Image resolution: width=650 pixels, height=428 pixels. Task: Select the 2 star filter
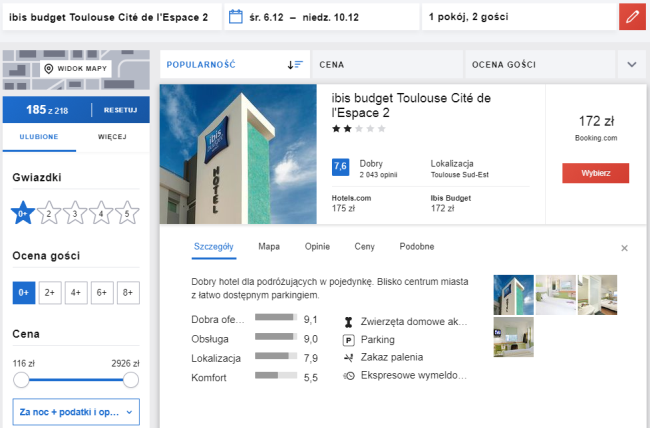[49, 213]
